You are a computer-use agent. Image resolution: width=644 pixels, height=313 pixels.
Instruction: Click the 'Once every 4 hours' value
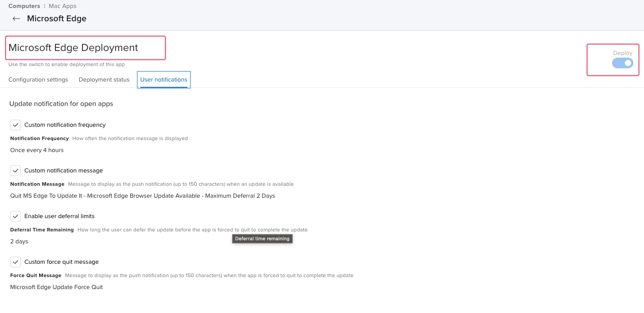coord(37,150)
